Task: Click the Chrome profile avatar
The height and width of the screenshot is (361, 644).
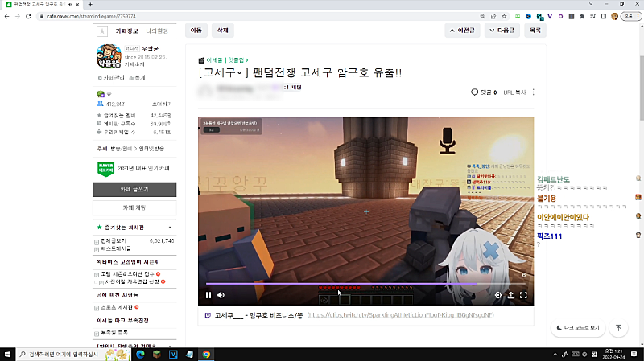Action: point(614,16)
